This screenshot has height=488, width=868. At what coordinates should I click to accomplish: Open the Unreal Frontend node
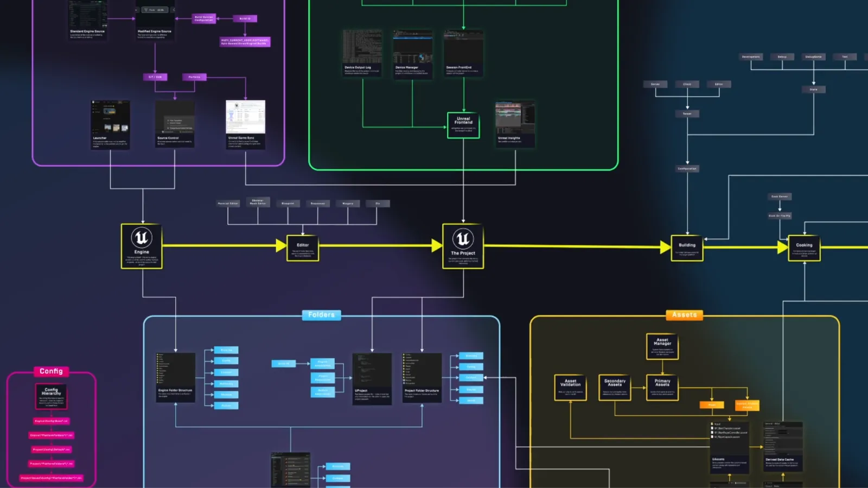click(463, 125)
